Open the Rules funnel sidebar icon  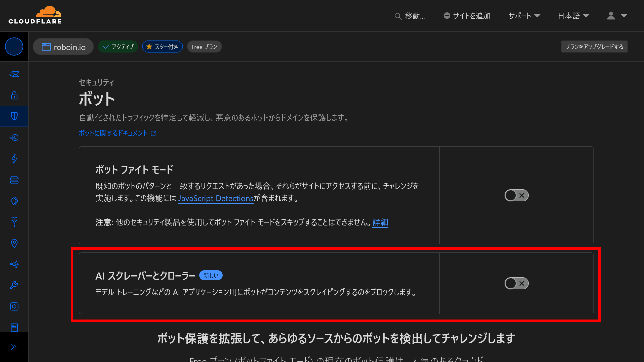[14, 222]
